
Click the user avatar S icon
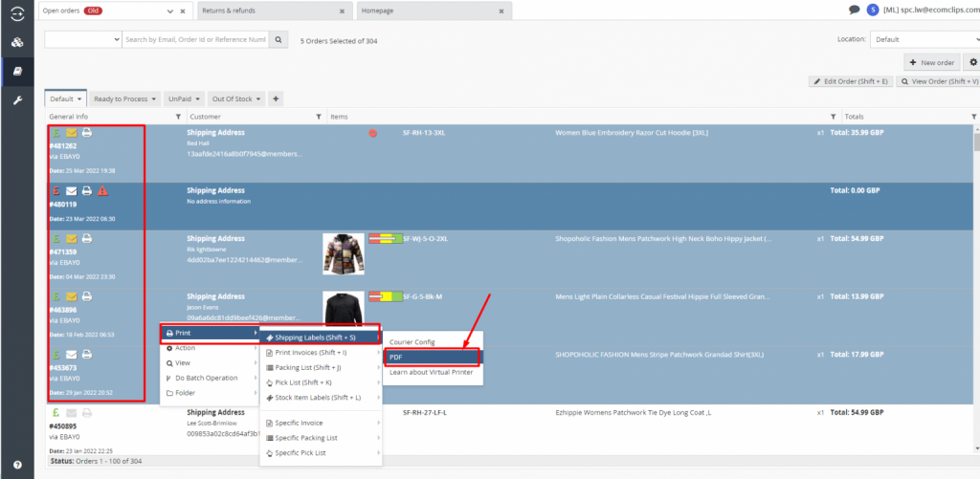[873, 10]
